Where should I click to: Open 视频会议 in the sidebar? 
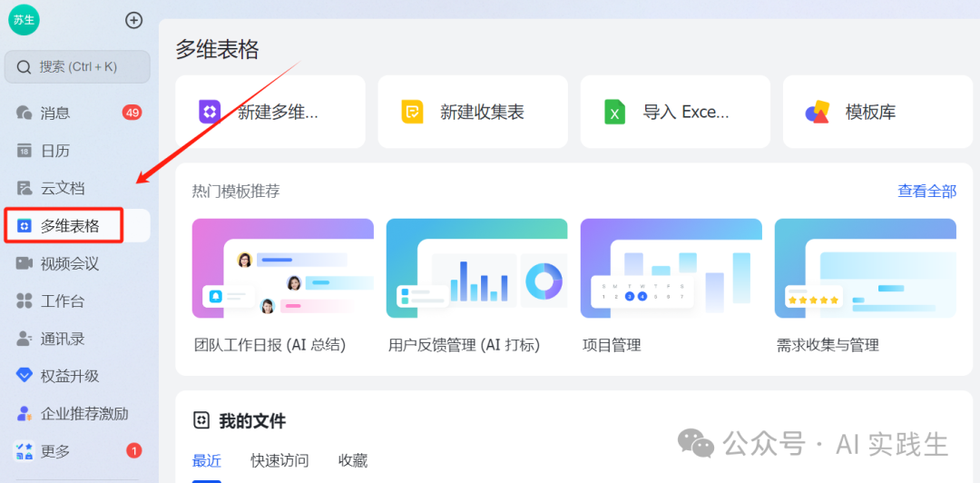[x=77, y=263]
